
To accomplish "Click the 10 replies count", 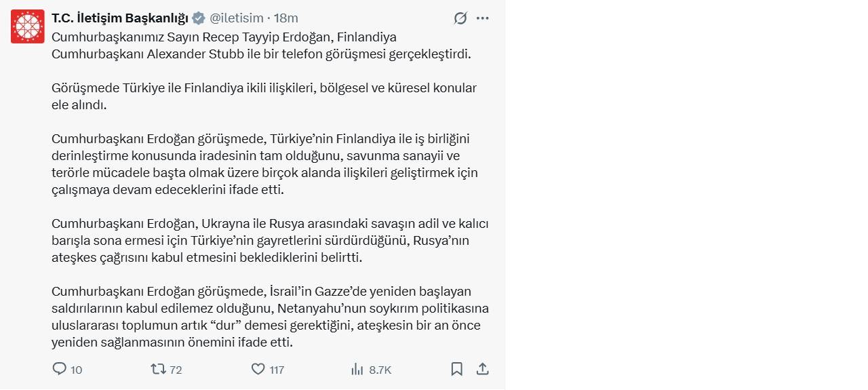I will click(76, 370).
